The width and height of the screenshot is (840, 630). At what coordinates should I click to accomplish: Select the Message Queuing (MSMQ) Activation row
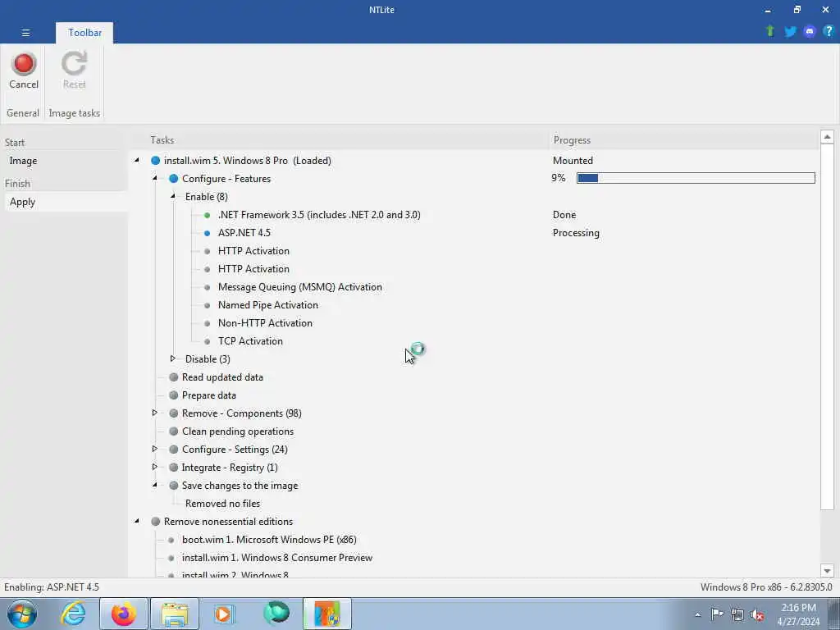[x=300, y=287]
